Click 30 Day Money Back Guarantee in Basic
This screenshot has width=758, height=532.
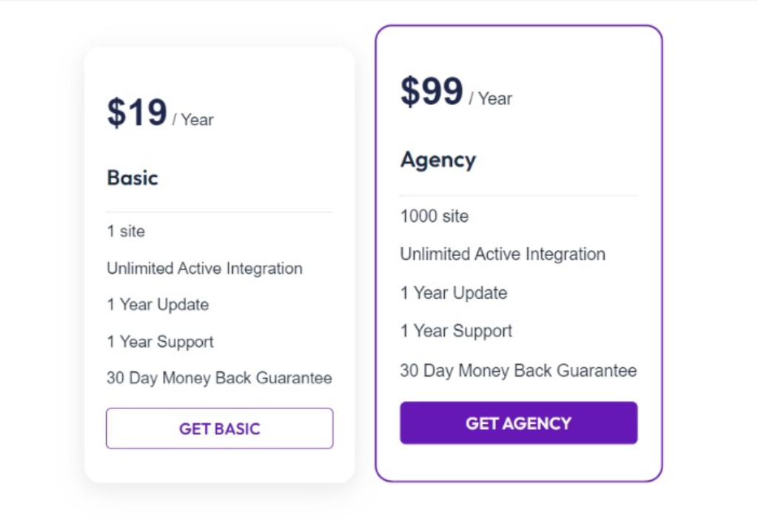pyautogui.click(x=219, y=378)
